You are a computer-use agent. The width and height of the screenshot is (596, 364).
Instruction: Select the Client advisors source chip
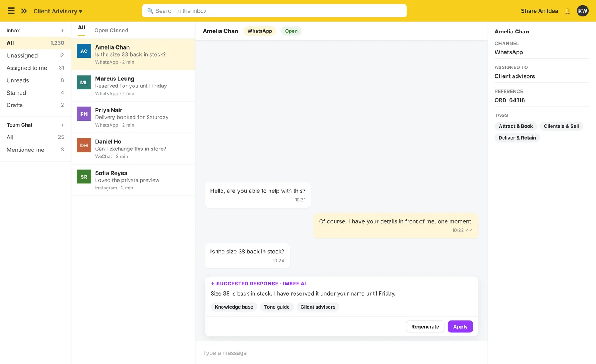pos(318,307)
